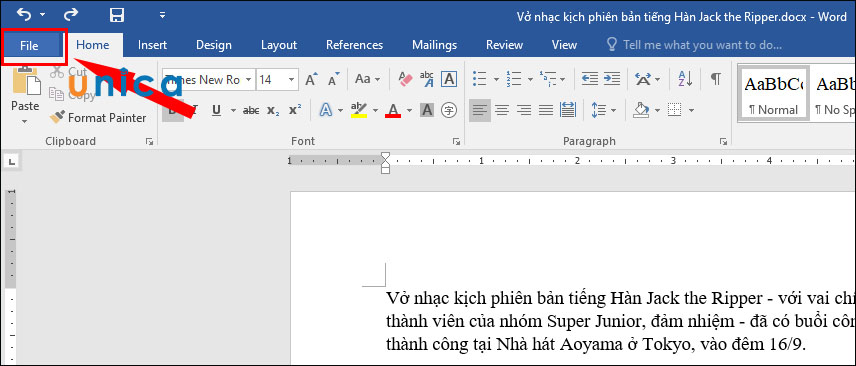This screenshot has height=366, width=856.
Task: Apply yellow text highlight color
Action: point(359,110)
